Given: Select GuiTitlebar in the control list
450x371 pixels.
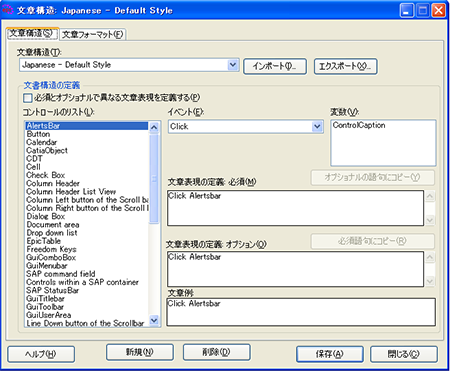Looking at the screenshot, I should click(86, 299).
